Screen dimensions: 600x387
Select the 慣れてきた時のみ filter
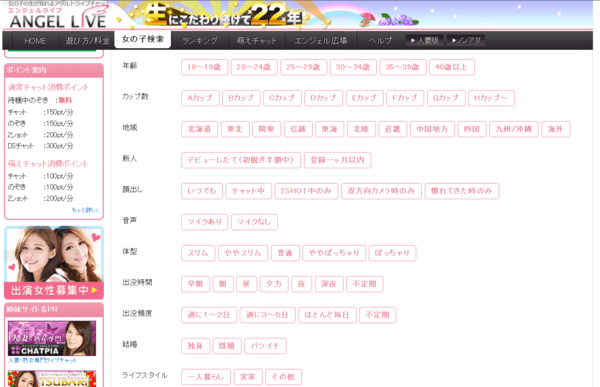coord(462,191)
